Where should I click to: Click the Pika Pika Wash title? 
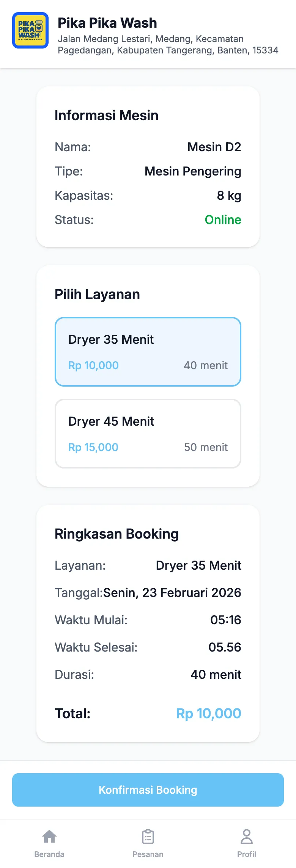(107, 23)
